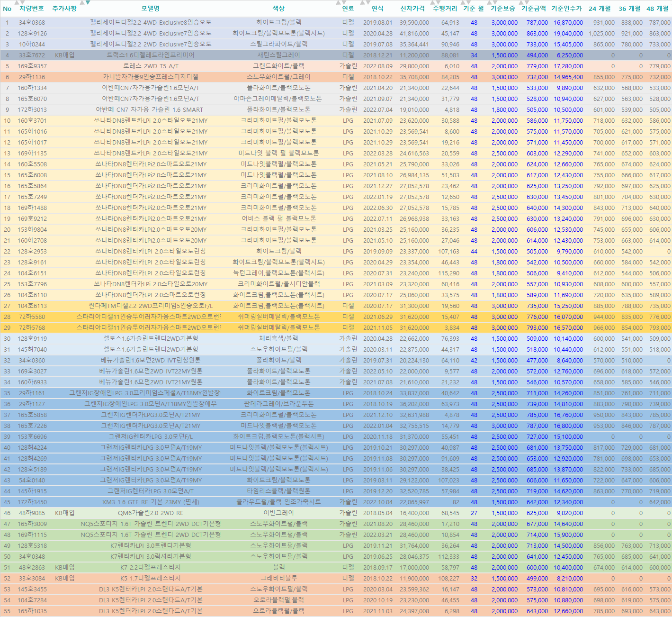Click ascending sort triangle between No and 차량번호
This screenshot has height=617, width=672.
(17, 2)
